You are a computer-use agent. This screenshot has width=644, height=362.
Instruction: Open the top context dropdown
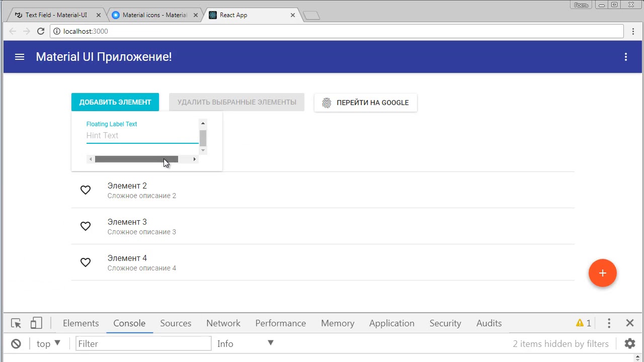(x=48, y=344)
